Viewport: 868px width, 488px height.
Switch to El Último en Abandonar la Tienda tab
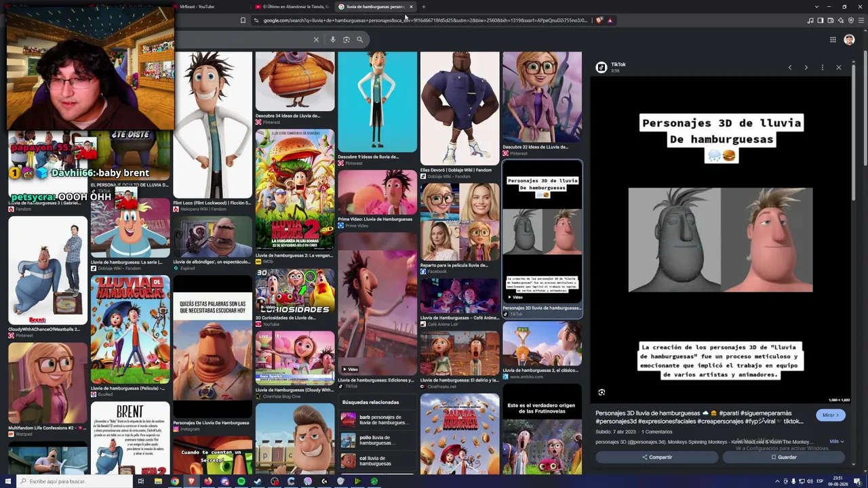click(292, 7)
